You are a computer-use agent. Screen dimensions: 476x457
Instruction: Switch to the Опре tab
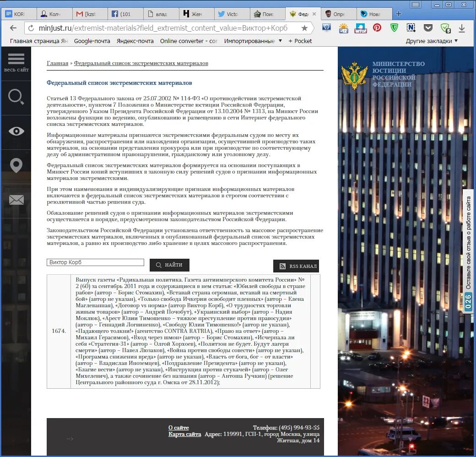tap(338, 14)
